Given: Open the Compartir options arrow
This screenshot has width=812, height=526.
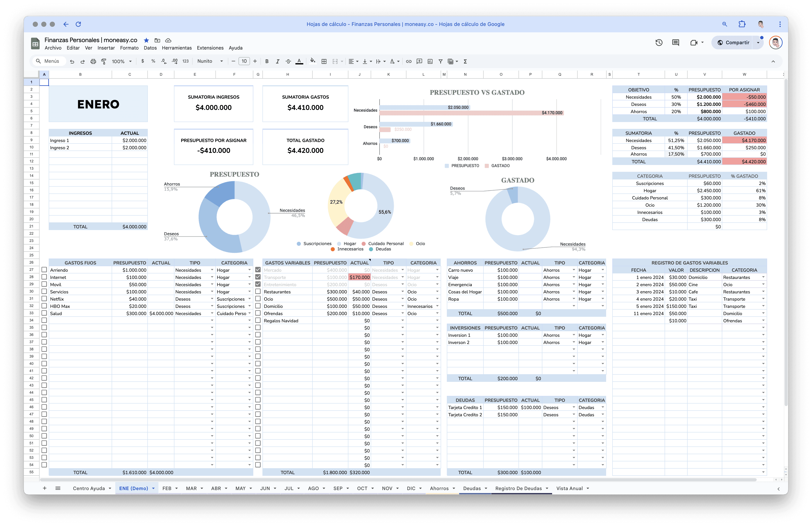Looking at the screenshot, I should tap(758, 43).
